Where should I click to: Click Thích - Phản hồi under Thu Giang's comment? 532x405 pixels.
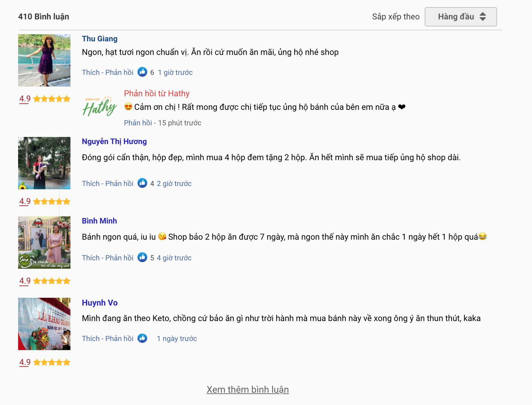tap(108, 72)
